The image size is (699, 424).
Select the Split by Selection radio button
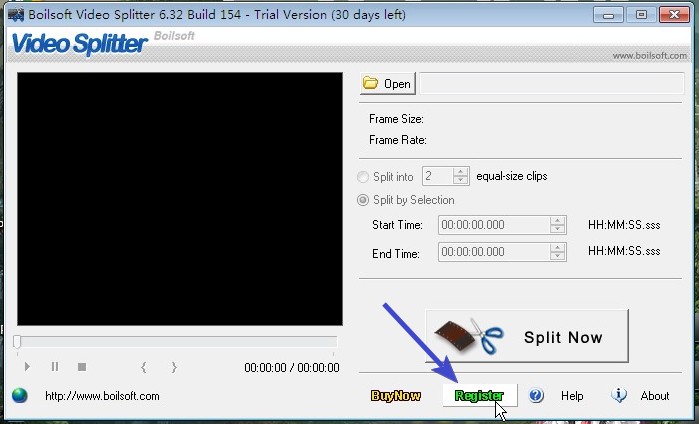(363, 200)
